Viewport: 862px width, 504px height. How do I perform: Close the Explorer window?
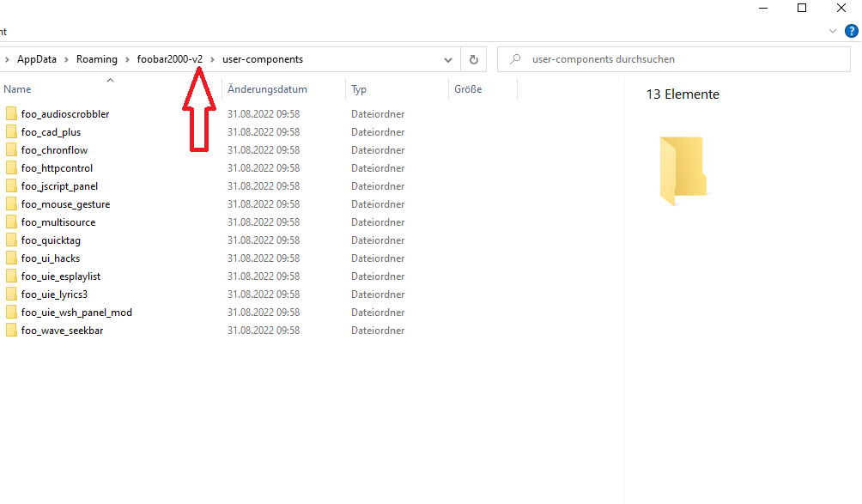point(841,9)
